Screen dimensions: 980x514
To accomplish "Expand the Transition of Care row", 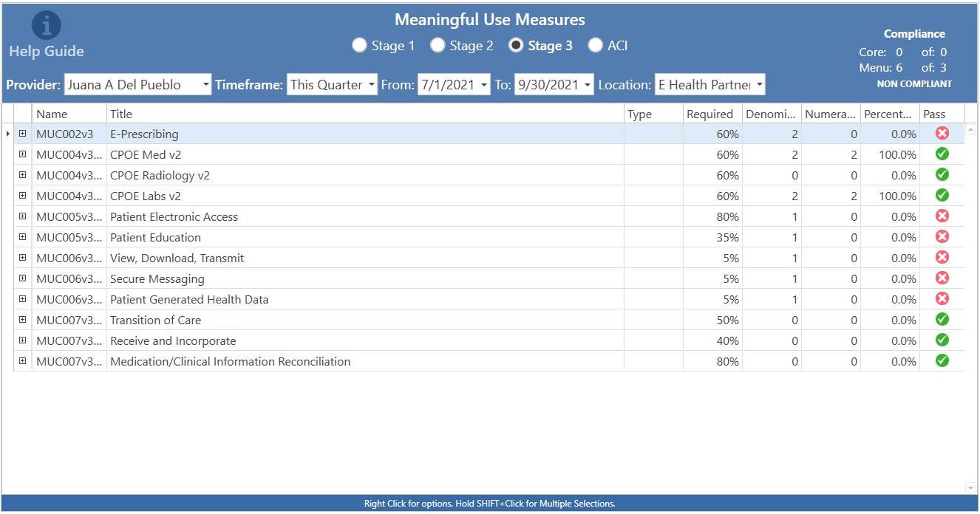I will coord(22,320).
